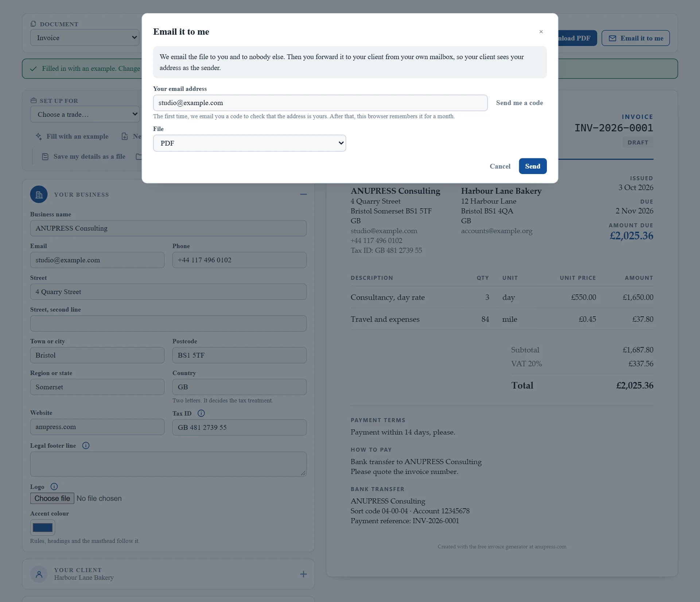Click Choose file for the logo

[x=52, y=498]
